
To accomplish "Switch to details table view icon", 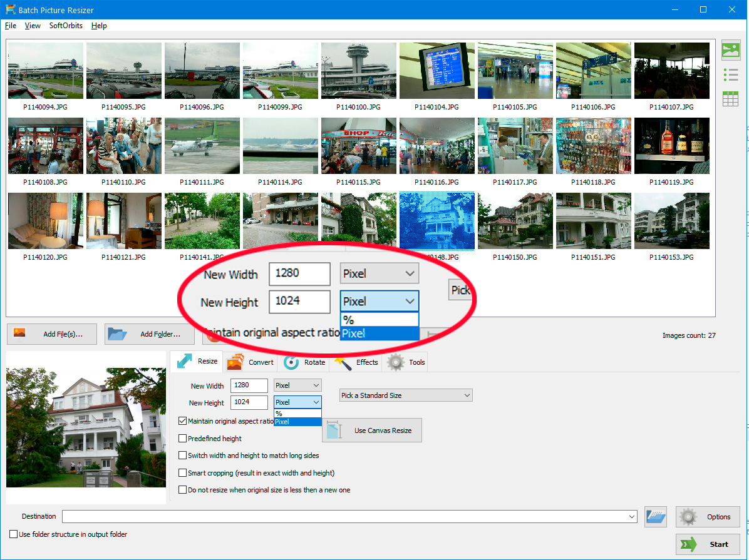I will [x=730, y=99].
